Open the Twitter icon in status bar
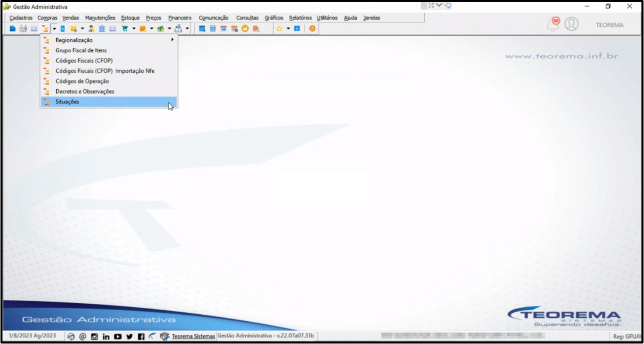The width and height of the screenshot is (644, 344). pos(129,337)
